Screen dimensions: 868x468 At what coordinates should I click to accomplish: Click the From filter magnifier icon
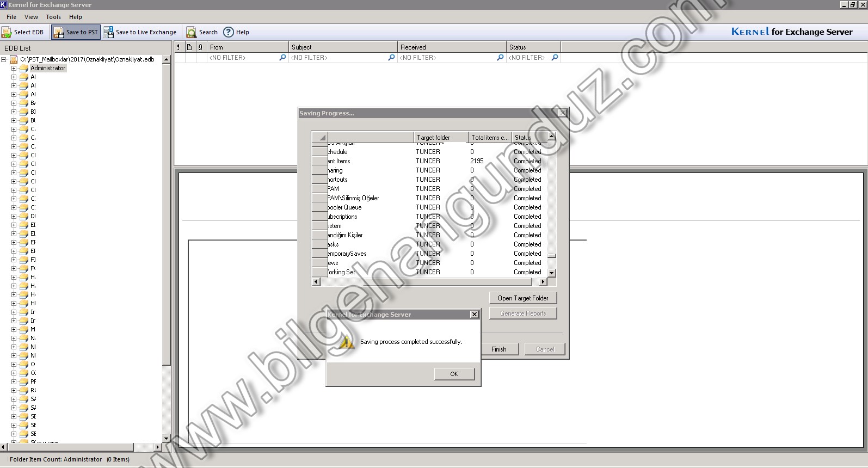coord(282,58)
